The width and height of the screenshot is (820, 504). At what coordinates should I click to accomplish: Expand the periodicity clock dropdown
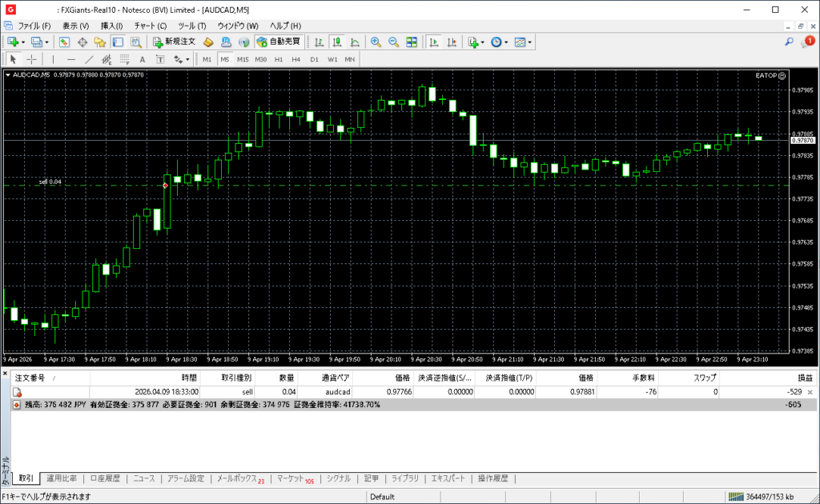[x=507, y=42]
